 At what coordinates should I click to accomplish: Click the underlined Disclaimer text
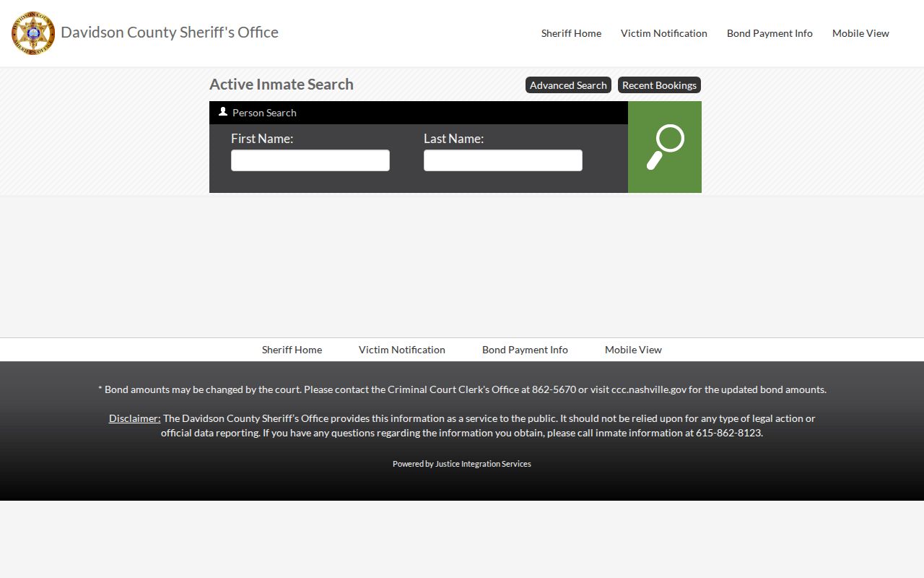tap(134, 418)
